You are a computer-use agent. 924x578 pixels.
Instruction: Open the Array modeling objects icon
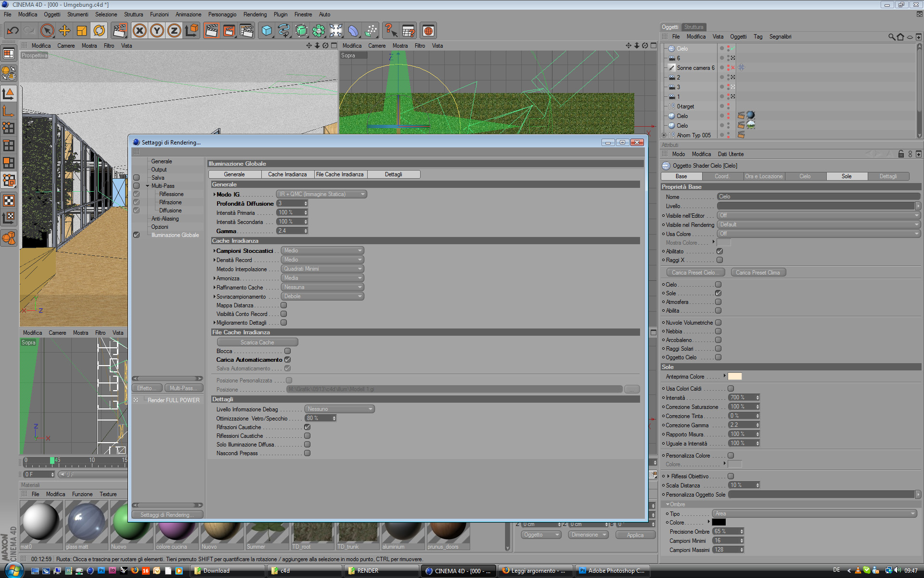(x=319, y=31)
